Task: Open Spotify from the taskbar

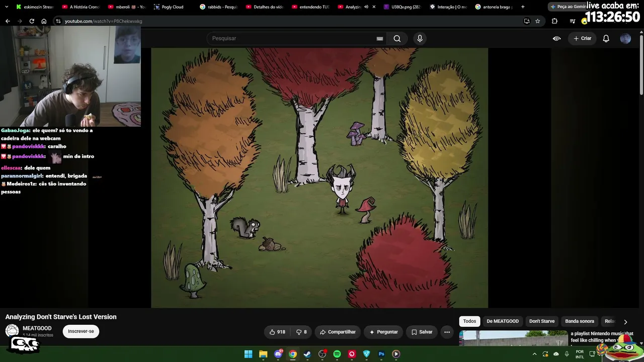Action: (337, 354)
